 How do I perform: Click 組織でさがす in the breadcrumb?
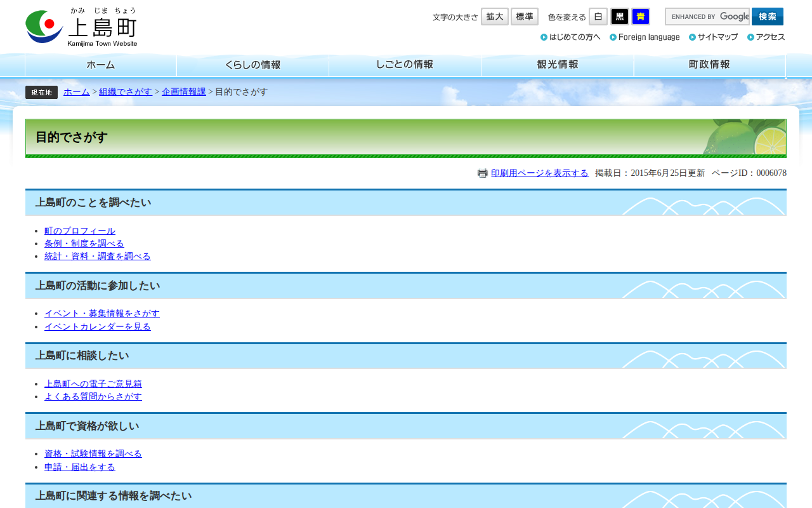click(x=126, y=92)
